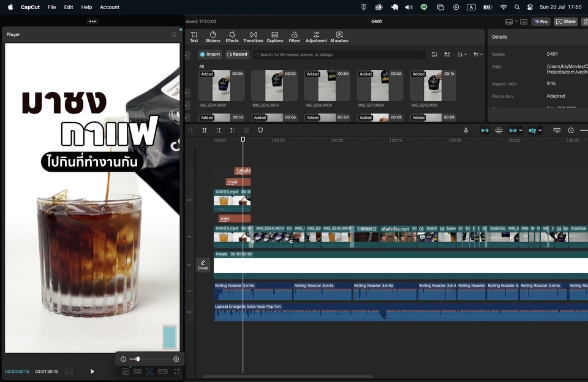Screen dimensions: 588x382
Task: Open the 9:16 aspect ratio selector
Action: [x=163, y=372]
